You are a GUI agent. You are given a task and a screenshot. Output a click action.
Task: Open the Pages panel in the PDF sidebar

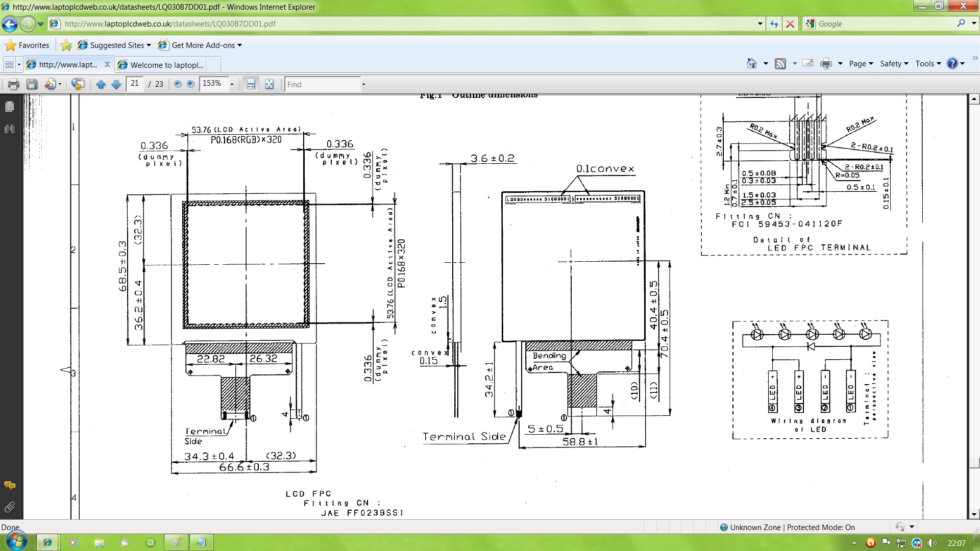pos(9,106)
